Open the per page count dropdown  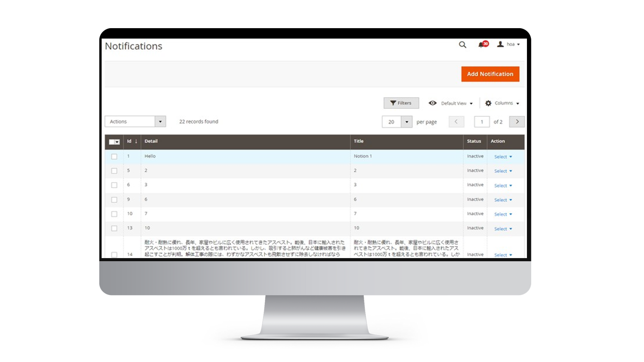point(407,122)
